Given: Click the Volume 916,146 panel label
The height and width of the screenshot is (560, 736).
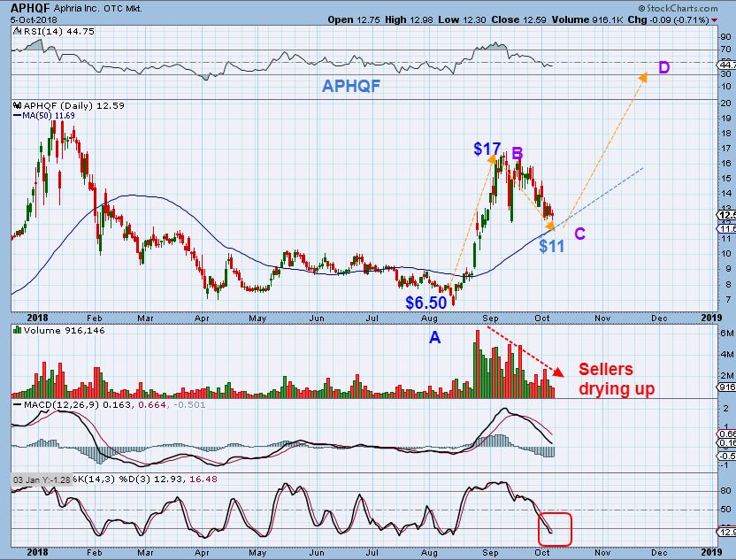Looking at the screenshot, I should pyautogui.click(x=65, y=331).
